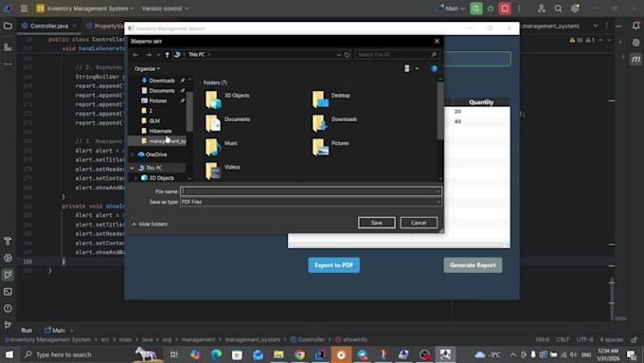Open the Inventory Management System project dropdown

(85, 9)
